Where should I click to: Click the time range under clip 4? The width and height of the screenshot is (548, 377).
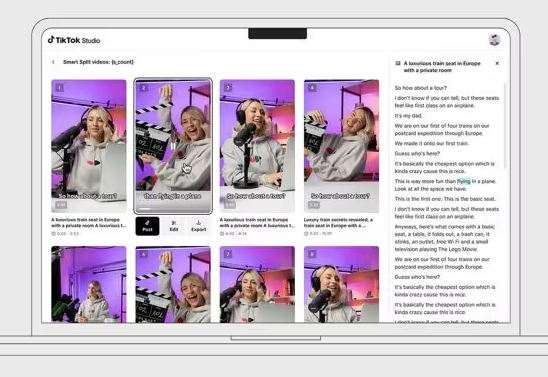click(x=321, y=233)
